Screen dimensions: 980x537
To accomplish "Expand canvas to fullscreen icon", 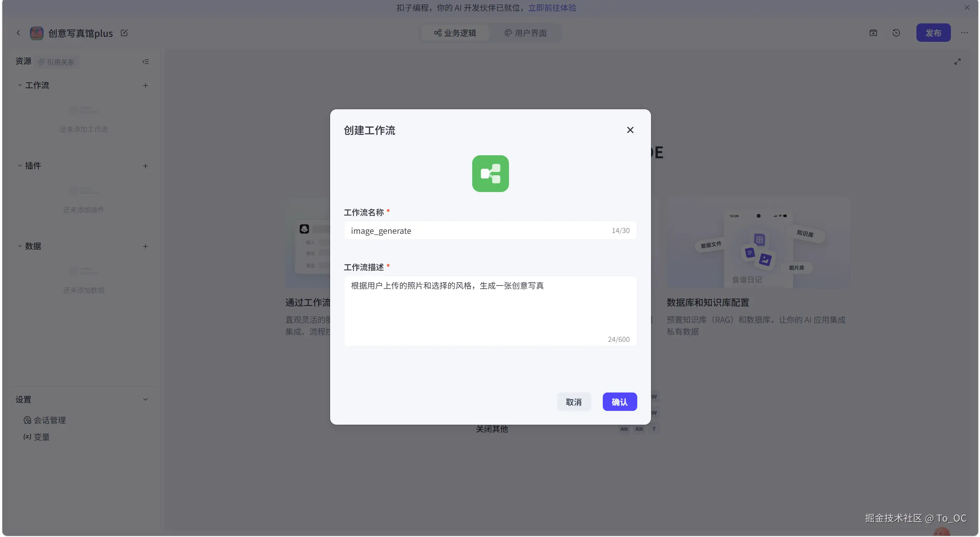I will pos(957,62).
